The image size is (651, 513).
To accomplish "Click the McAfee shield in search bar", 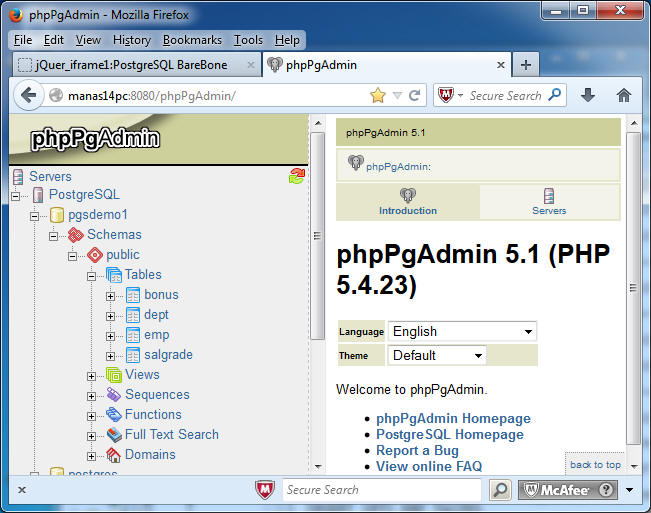I will point(446,95).
